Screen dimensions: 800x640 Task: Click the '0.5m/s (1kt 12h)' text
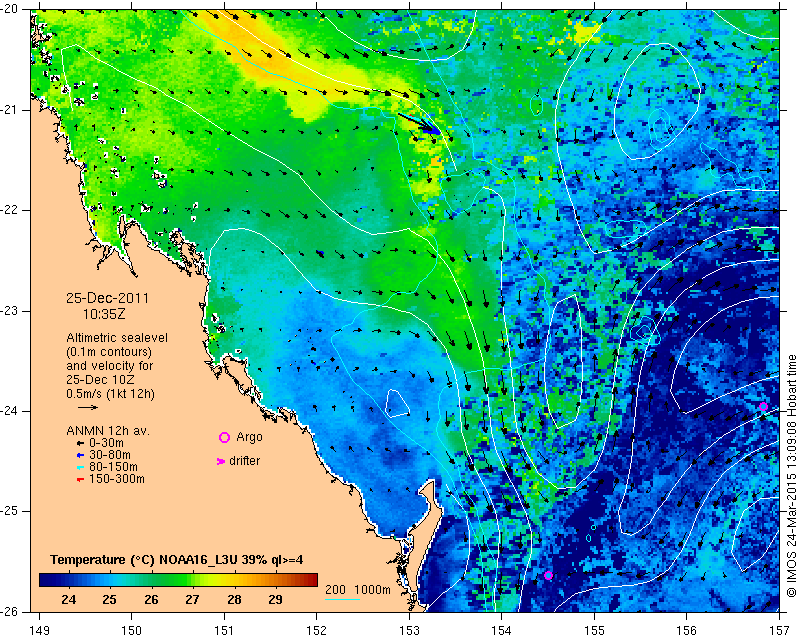(x=110, y=394)
